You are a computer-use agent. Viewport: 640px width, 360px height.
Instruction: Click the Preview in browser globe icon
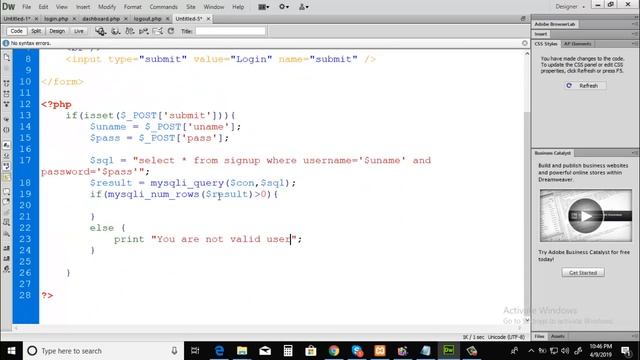coord(116,31)
